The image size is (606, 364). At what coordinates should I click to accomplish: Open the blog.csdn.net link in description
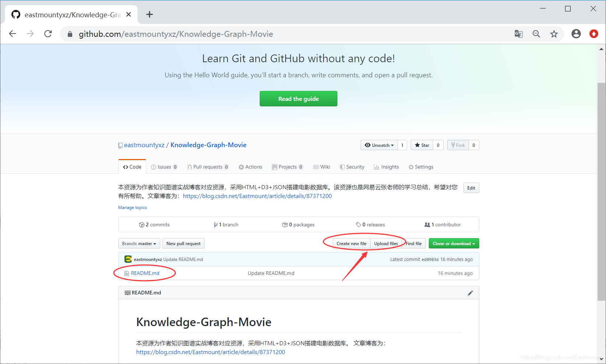pyautogui.click(x=257, y=196)
